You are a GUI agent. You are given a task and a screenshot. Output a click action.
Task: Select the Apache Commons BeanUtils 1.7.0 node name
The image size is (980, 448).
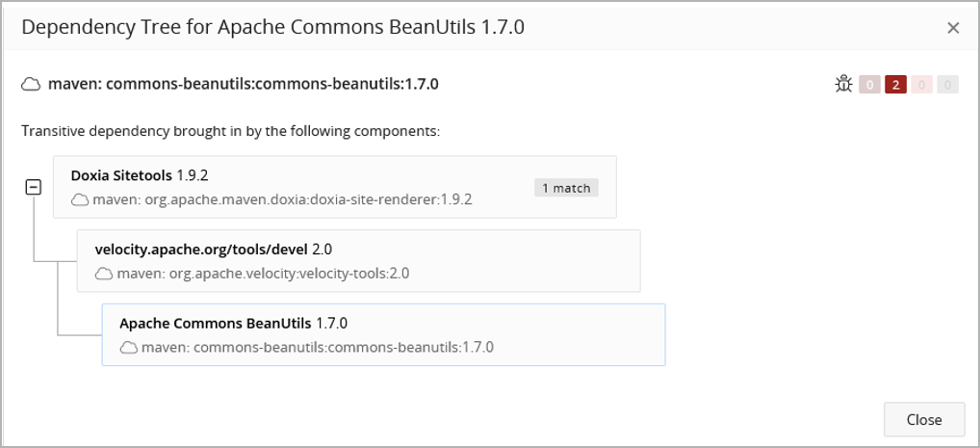tap(233, 323)
